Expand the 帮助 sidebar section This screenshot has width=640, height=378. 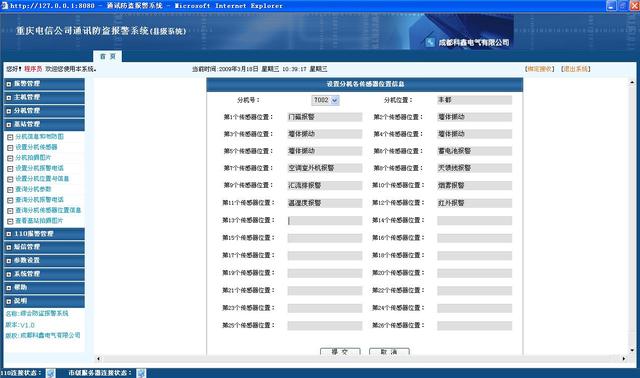pyautogui.click(x=44, y=287)
